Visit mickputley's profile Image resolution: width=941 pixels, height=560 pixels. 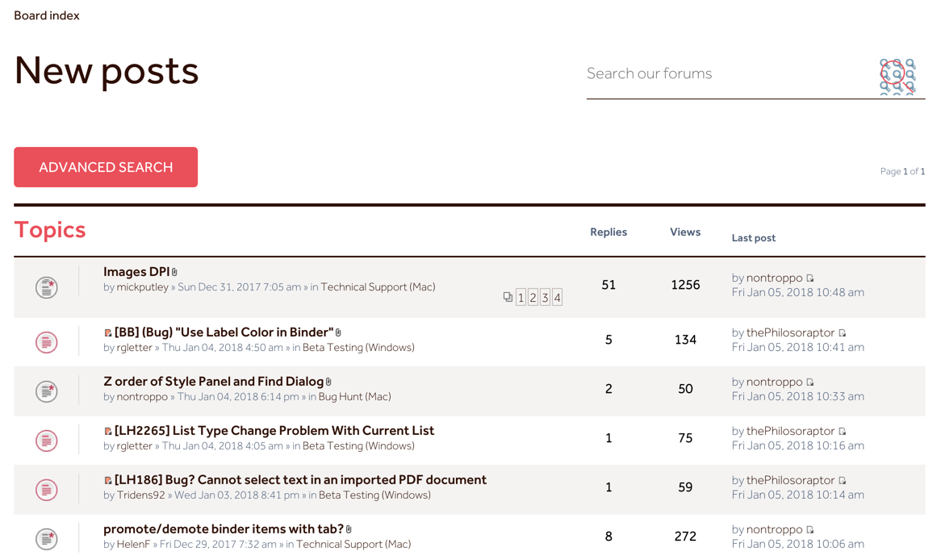coord(142,286)
